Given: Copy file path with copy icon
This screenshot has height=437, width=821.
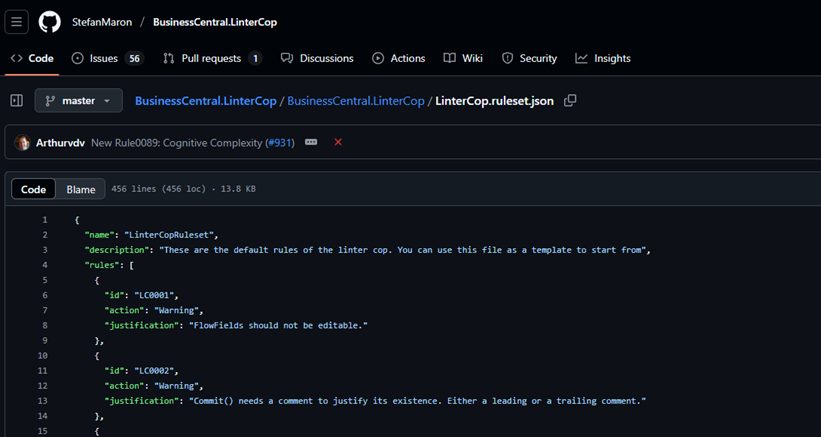Looking at the screenshot, I should 570,100.
